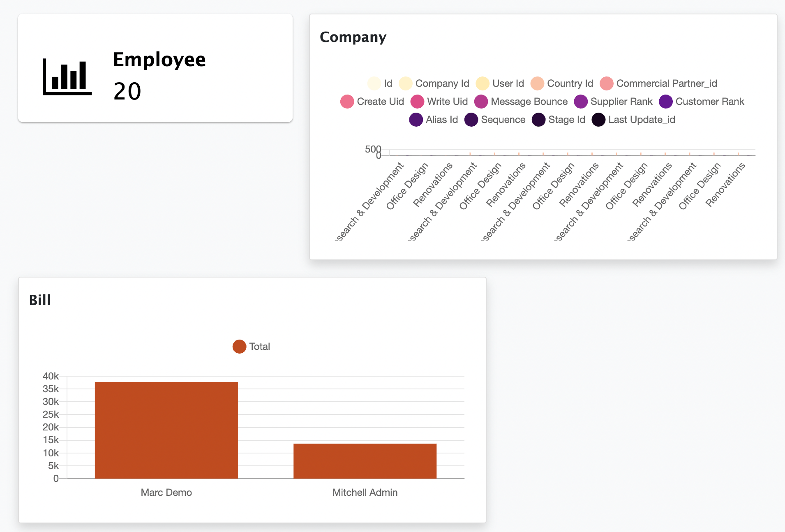Click the Employee bar chart icon
Screen dimensions: 785x532
click(x=67, y=77)
